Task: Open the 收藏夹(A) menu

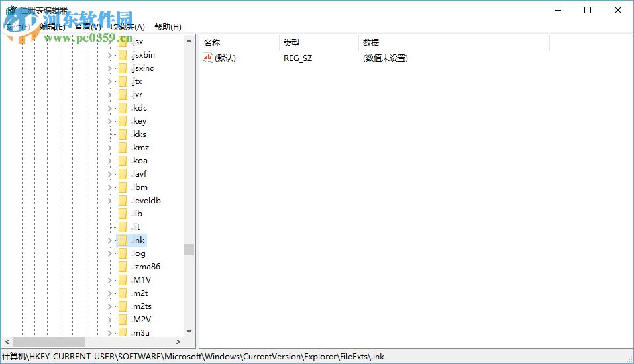Action: (x=128, y=27)
